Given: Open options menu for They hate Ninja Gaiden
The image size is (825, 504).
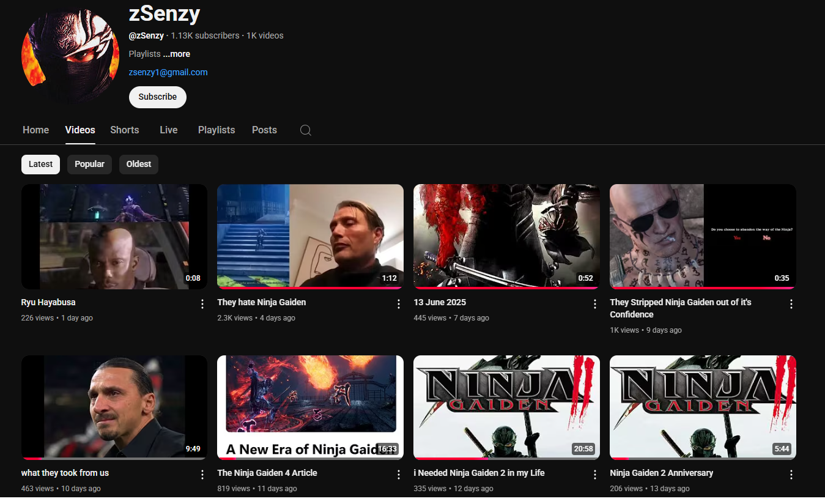Looking at the screenshot, I should click(x=399, y=304).
